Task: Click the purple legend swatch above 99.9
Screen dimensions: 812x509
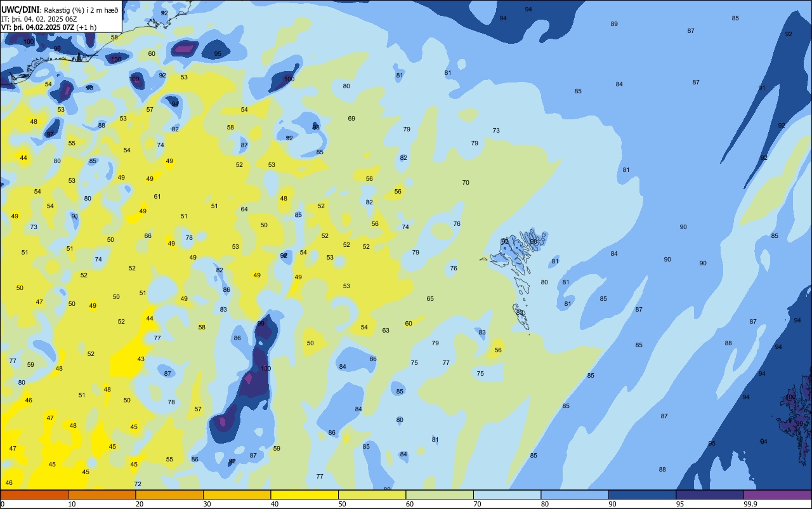Action: pyautogui.click(x=777, y=494)
